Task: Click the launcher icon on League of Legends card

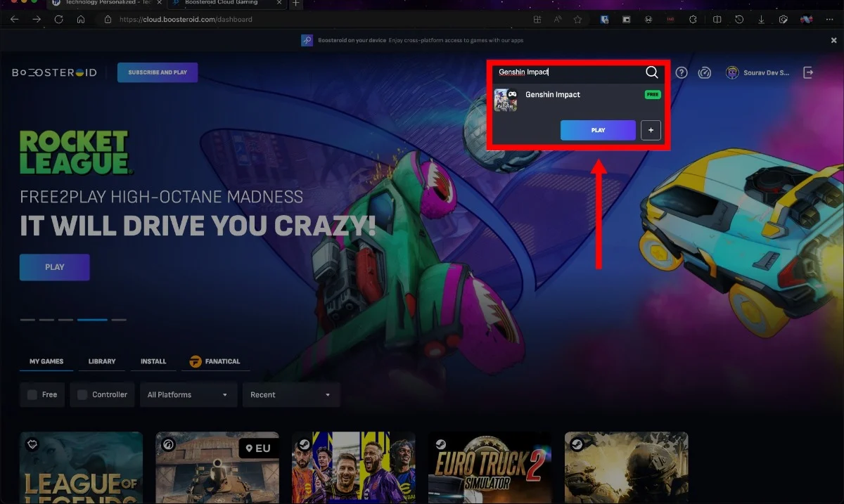Action: pos(32,444)
